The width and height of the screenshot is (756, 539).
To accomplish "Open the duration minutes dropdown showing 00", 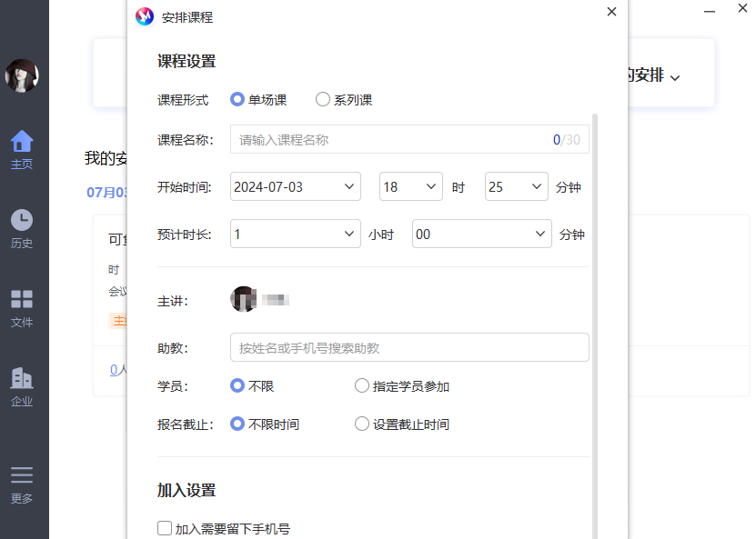I will 481,234.
